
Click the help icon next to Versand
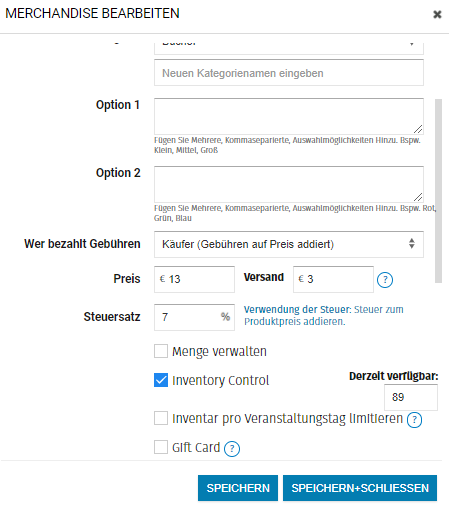(385, 280)
